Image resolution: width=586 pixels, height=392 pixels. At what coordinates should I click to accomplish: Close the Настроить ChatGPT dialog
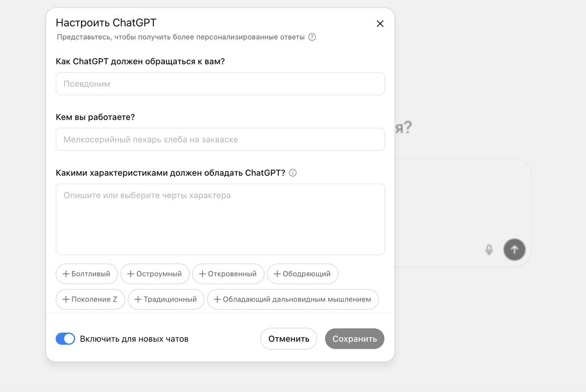pos(380,24)
